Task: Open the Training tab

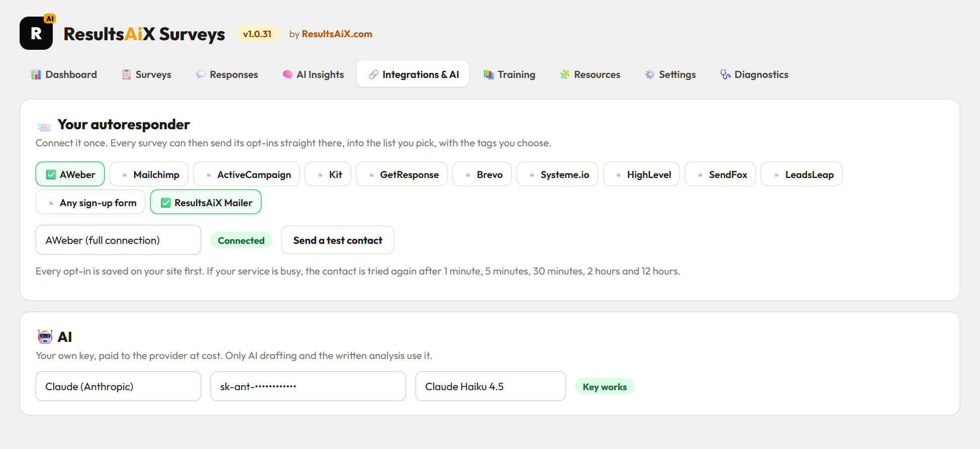Action: coord(509,74)
